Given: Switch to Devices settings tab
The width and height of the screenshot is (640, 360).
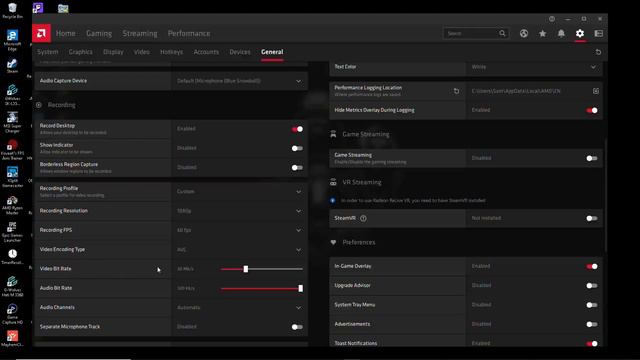Looking at the screenshot, I should [x=240, y=52].
